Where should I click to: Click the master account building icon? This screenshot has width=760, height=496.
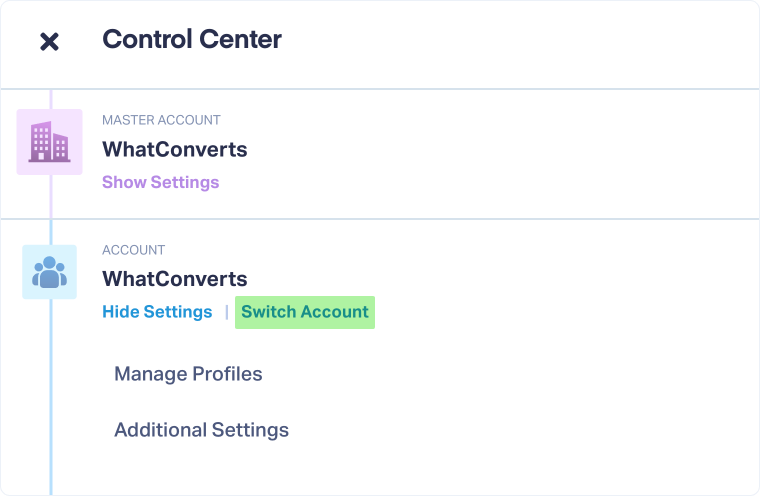(49, 142)
